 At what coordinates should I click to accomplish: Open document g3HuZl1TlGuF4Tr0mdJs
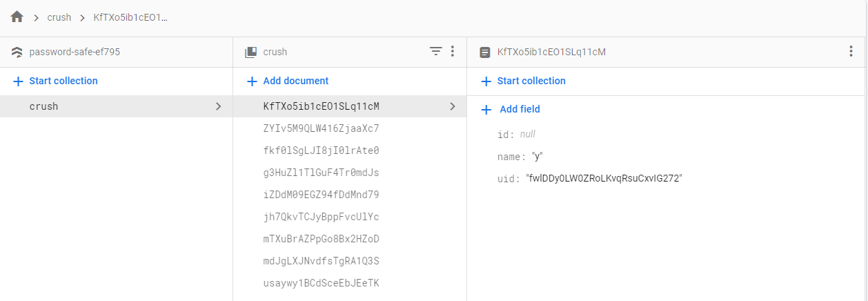point(322,173)
